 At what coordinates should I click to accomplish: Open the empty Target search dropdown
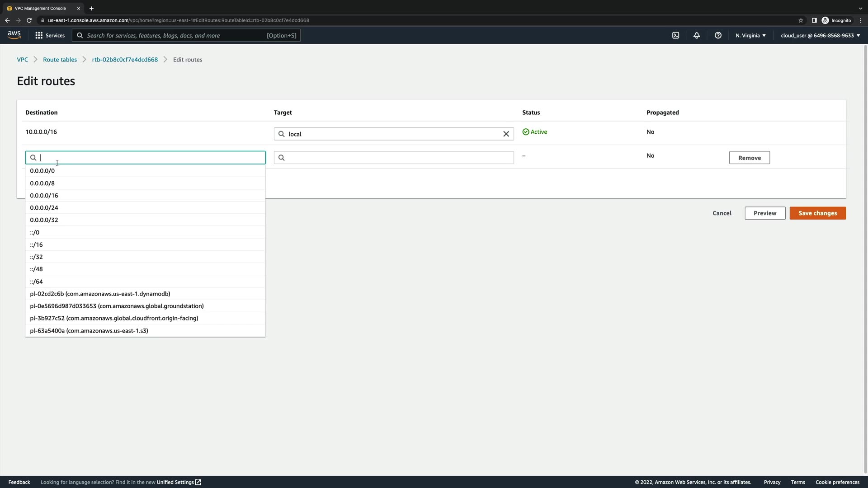click(x=393, y=158)
